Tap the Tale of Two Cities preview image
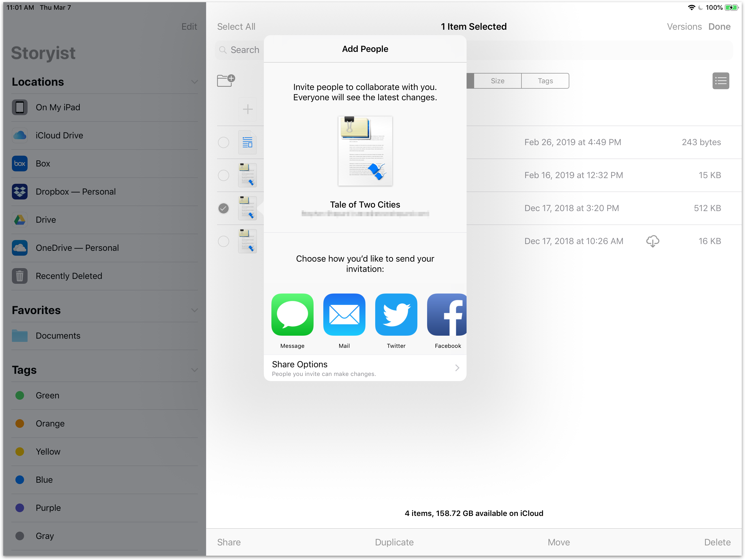The height and width of the screenshot is (560, 745). (365, 151)
